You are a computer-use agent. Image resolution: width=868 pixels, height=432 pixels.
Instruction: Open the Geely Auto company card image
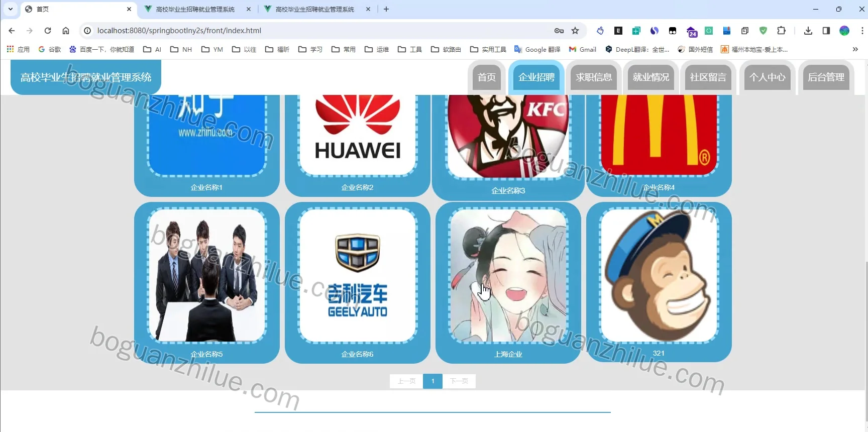358,275
